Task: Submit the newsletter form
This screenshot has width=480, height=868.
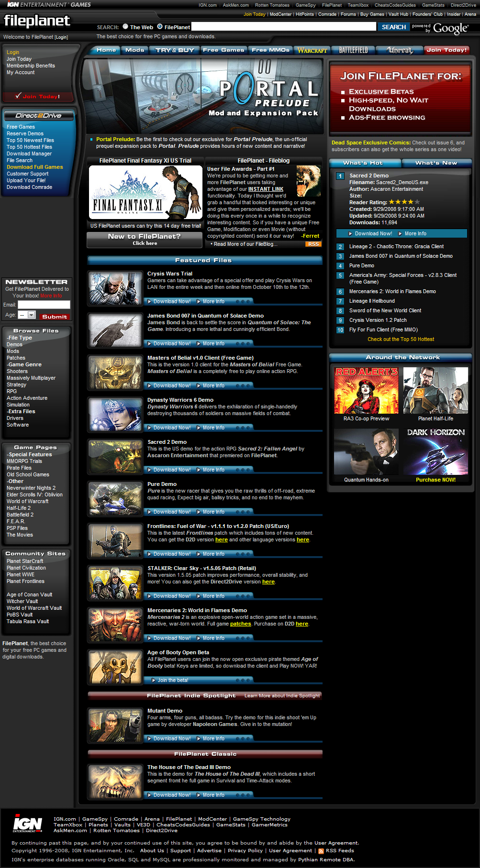Action: click(x=55, y=317)
